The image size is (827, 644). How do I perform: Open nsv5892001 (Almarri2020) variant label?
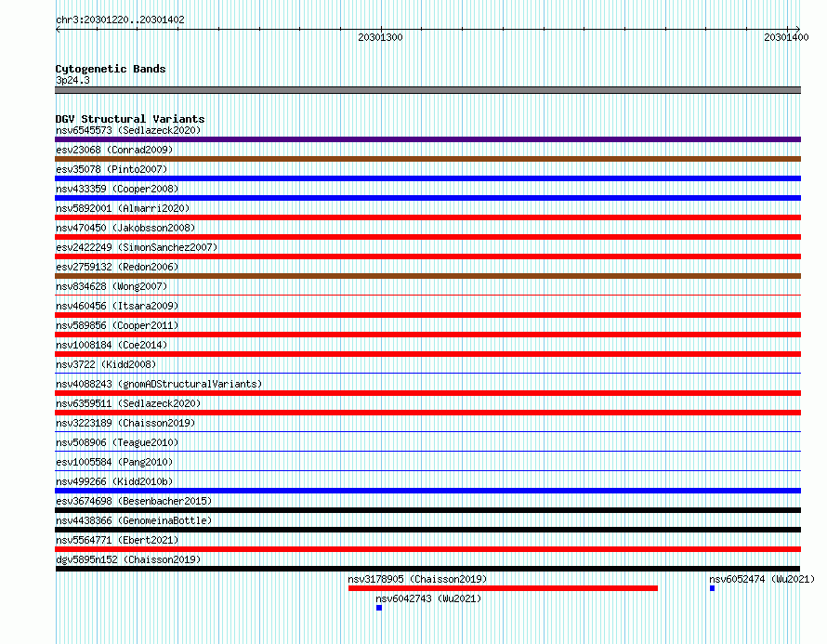[x=123, y=208]
